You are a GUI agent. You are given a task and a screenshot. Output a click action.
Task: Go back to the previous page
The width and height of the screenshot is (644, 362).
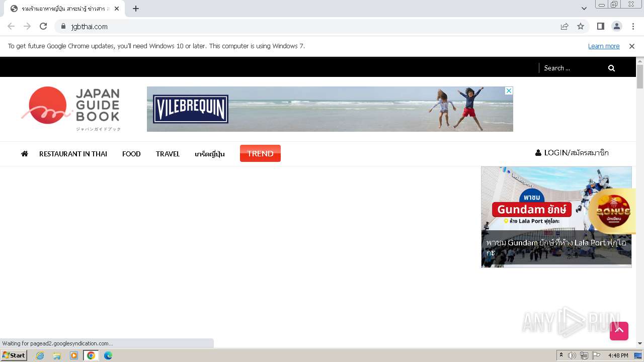click(x=11, y=26)
